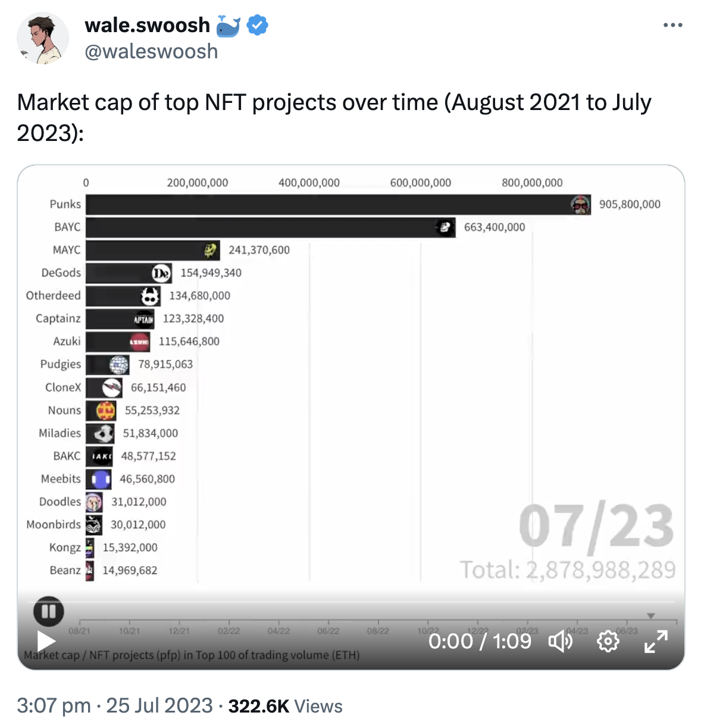Click the 0:00 / 1:09 time display
Image resolution: width=701 pixels, height=728 pixels.
click(479, 642)
